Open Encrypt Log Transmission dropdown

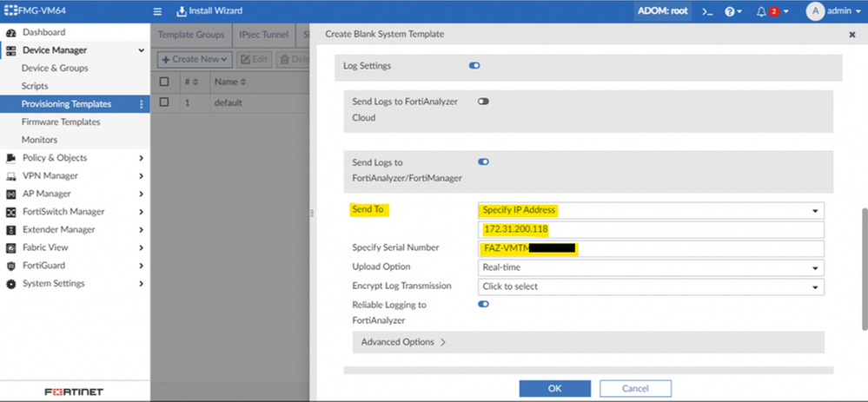(650, 287)
